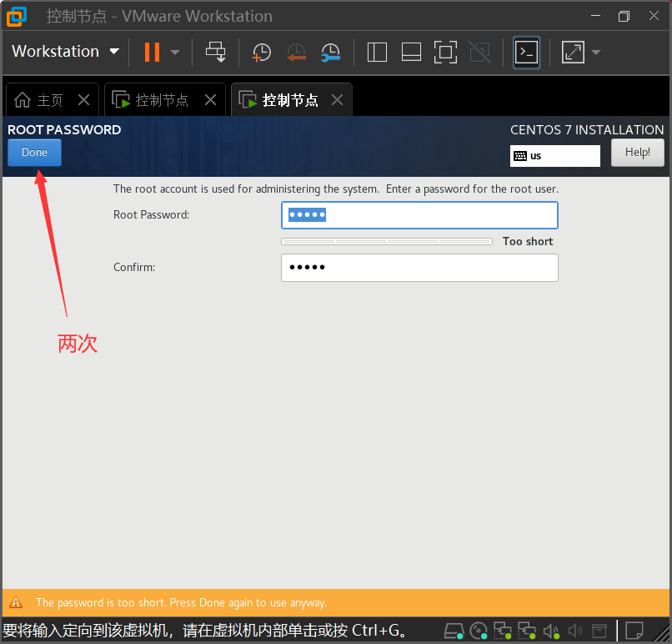Open the snapshot manager
This screenshot has width=672, height=644.
click(330, 53)
